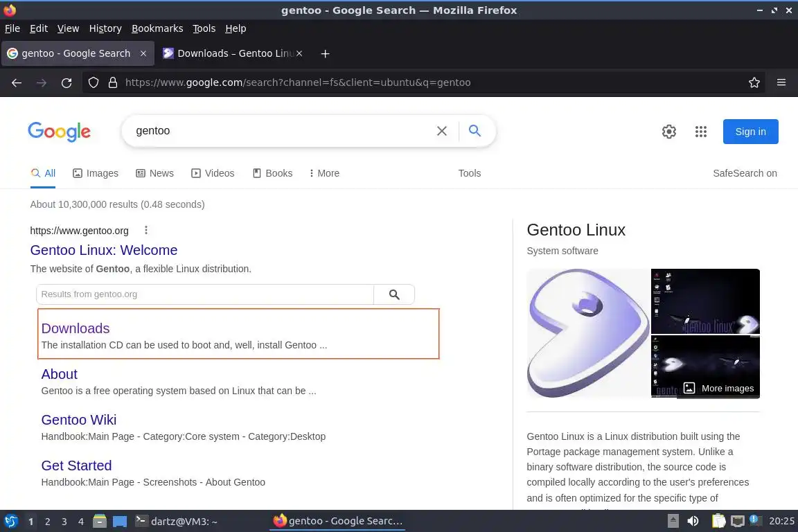Open the tracking protection shield icon
The image size is (798, 532).
(x=93, y=82)
